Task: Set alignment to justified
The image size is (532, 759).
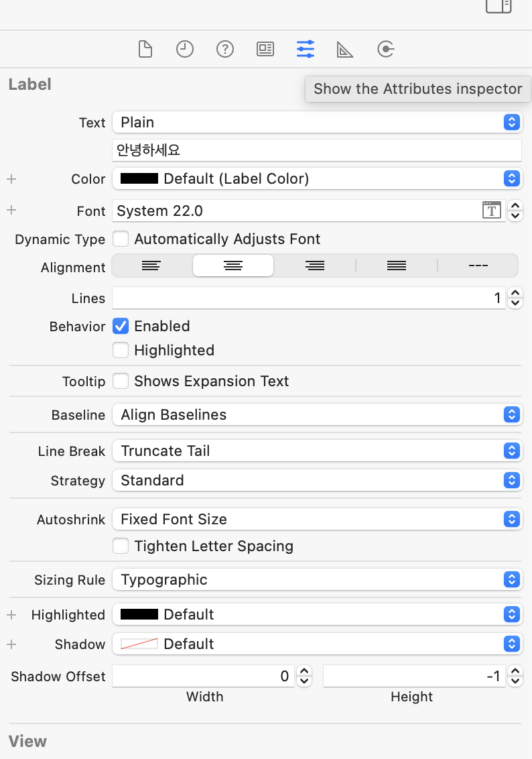Action: (x=397, y=266)
